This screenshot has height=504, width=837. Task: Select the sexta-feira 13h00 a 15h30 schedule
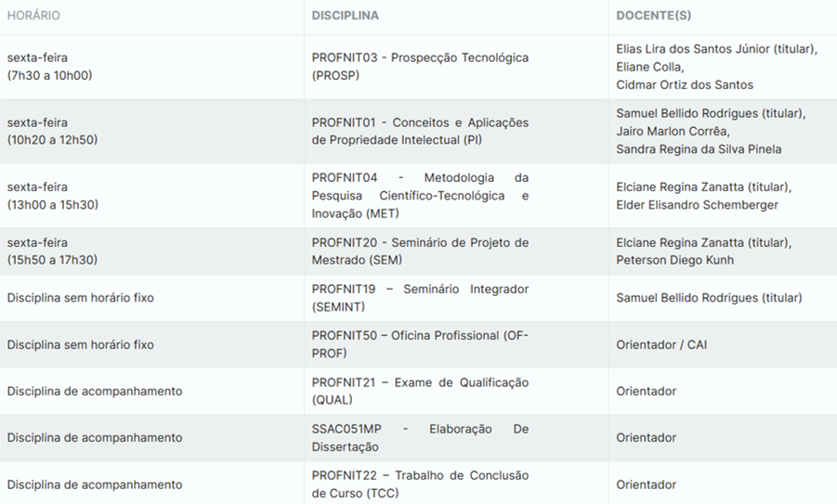(x=53, y=196)
